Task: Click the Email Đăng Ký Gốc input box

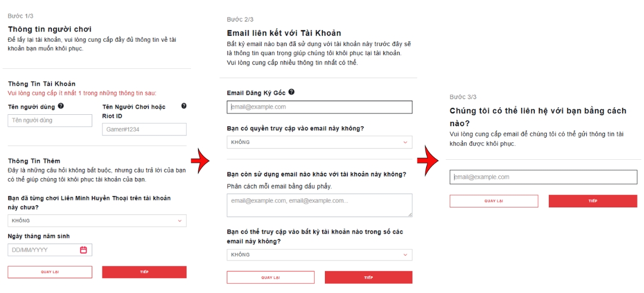Action: click(319, 107)
